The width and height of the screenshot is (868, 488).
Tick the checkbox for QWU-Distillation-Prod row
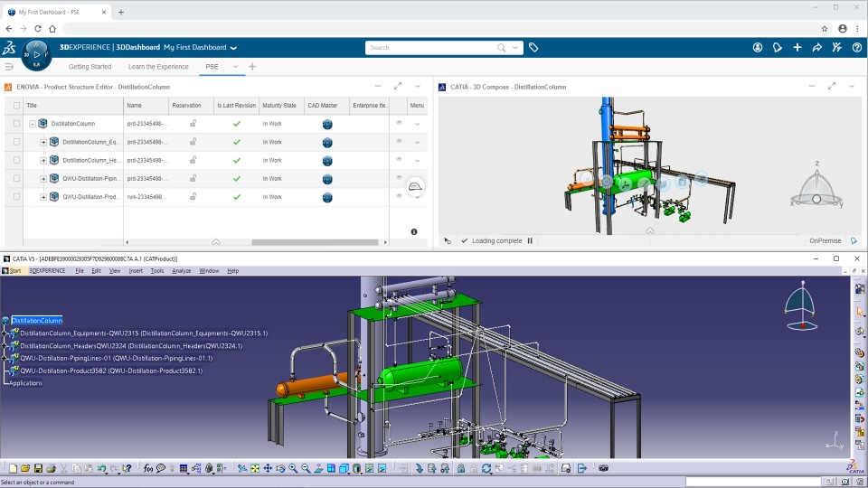16,197
